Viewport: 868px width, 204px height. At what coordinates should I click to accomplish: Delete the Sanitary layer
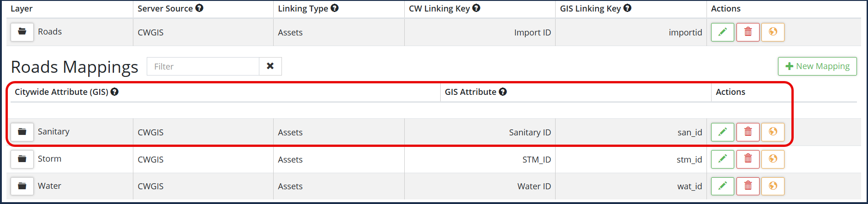click(x=748, y=132)
